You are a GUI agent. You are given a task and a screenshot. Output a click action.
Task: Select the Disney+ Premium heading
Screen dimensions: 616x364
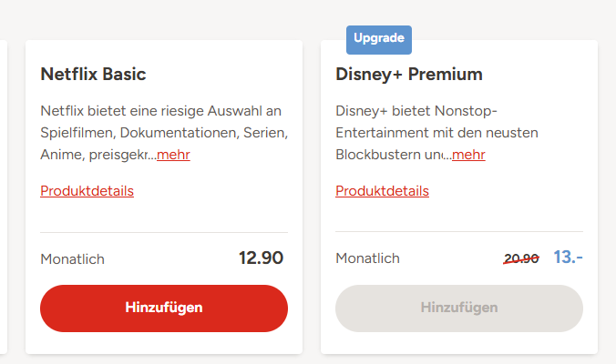pos(409,74)
